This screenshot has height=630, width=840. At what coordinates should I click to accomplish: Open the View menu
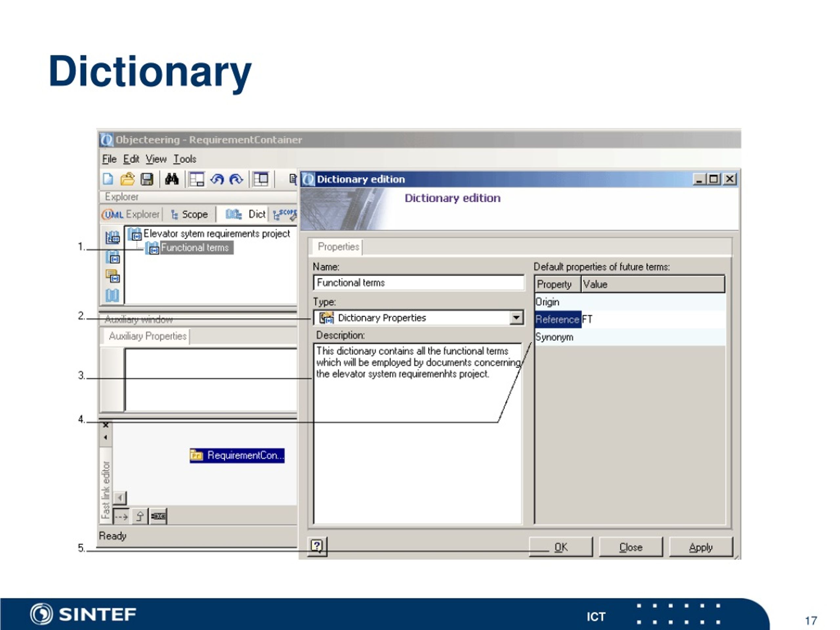[x=156, y=159]
